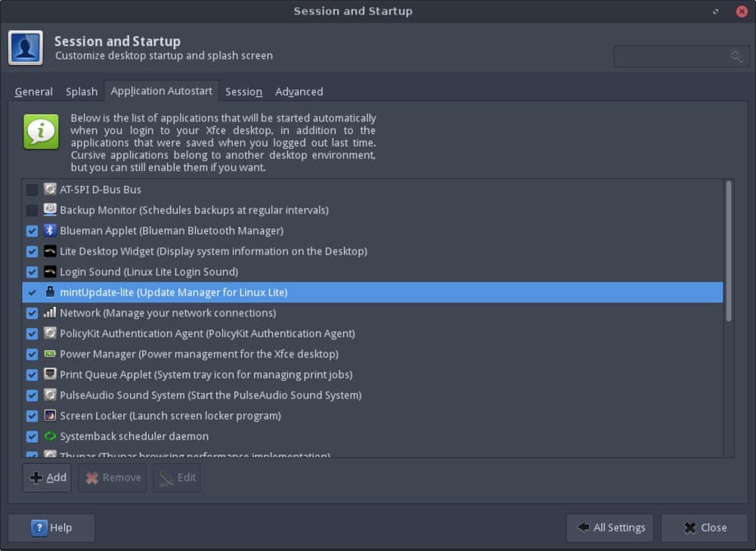This screenshot has height=551, width=756.
Task: Close the window with red X
Action: (x=742, y=11)
